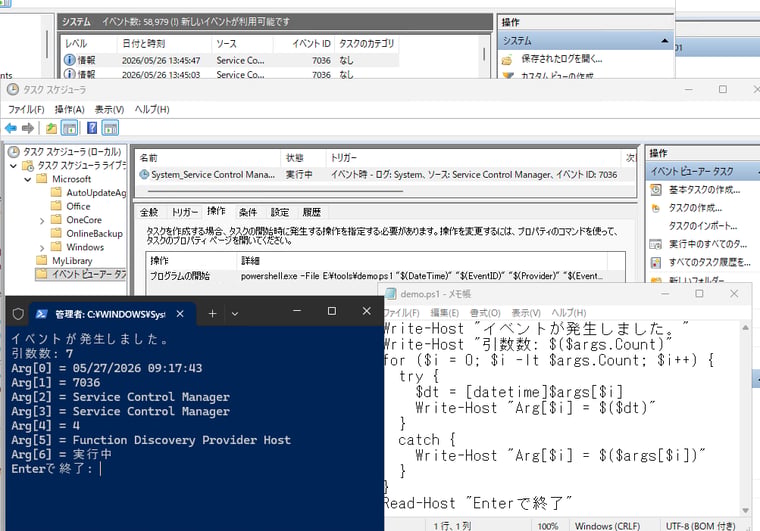This screenshot has height=531, width=760.
Task: Open 表示(V) menu in Task Scheduler
Action: pyautogui.click(x=109, y=109)
